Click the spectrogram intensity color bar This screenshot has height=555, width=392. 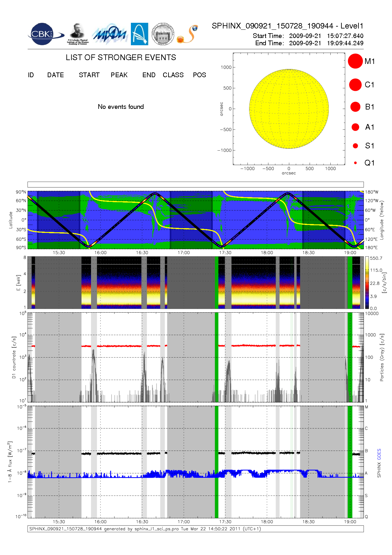coord(367,283)
